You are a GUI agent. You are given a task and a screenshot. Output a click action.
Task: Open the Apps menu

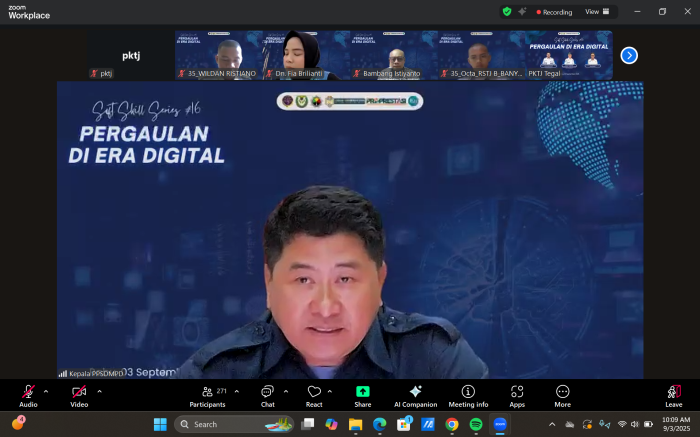[517, 394]
